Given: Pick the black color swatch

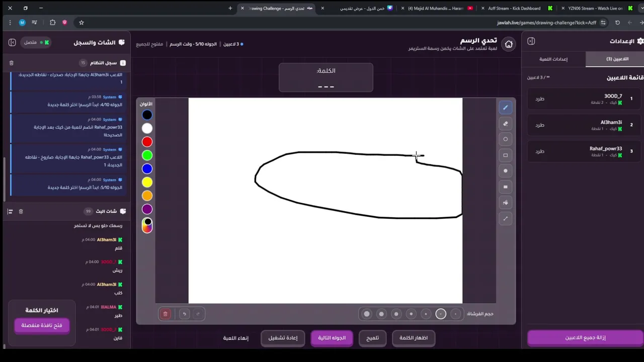Looking at the screenshot, I should [147, 115].
